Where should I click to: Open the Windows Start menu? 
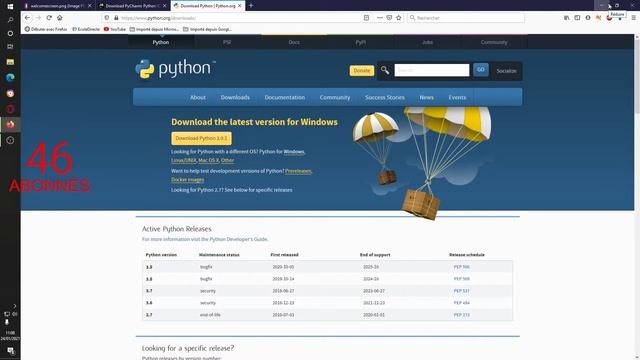point(10,7)
